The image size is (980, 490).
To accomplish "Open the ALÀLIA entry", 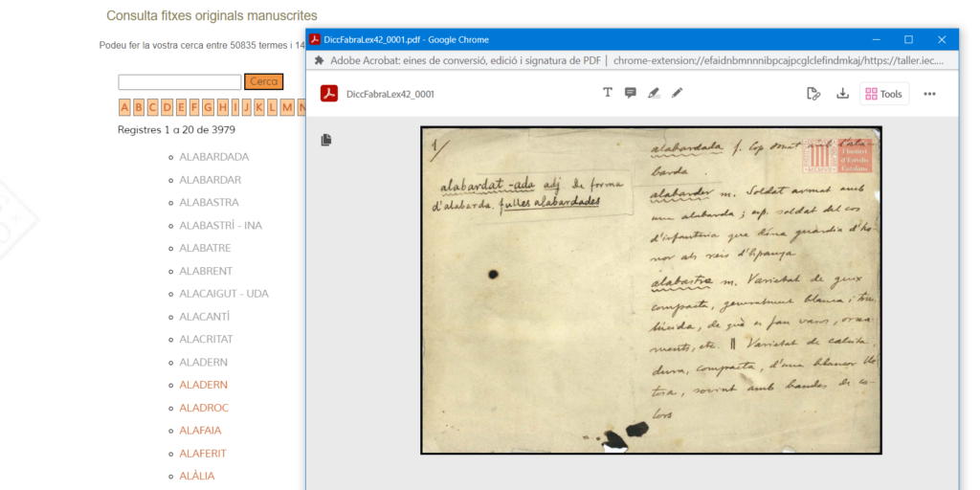I will [x=197, y=477].
